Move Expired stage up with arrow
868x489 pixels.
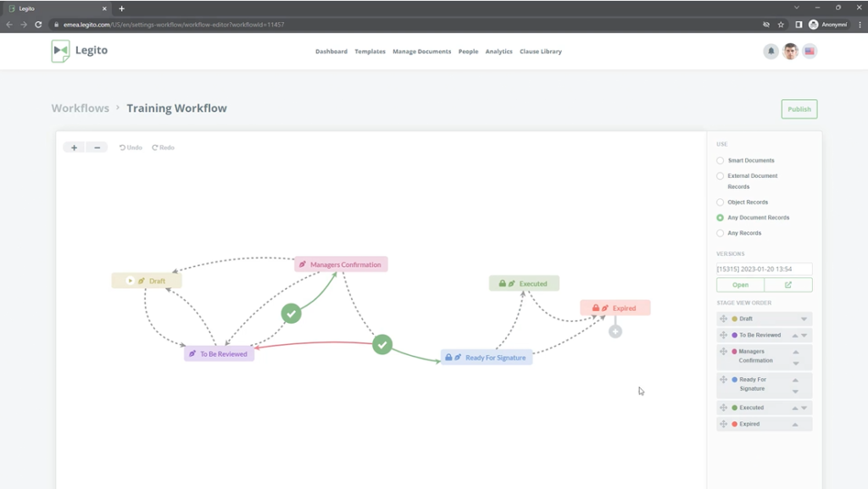pyautogui.click(x=795, y=425)
